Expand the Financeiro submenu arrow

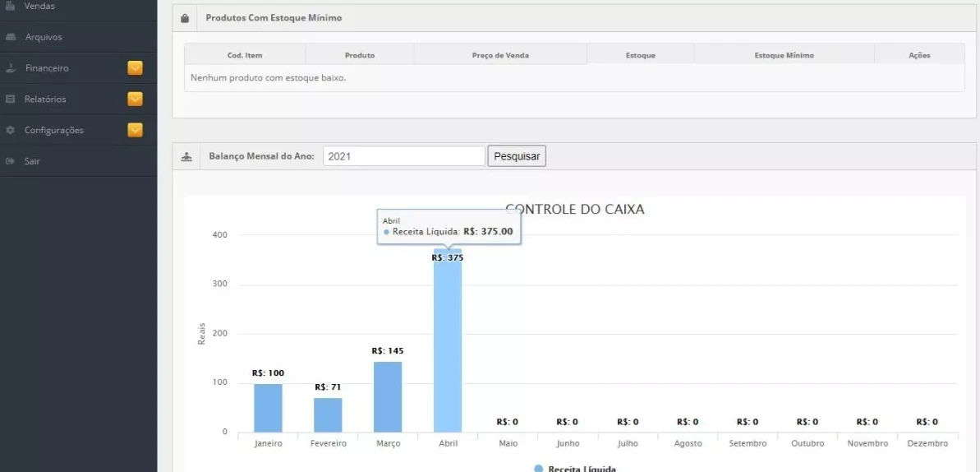pyautogui.click(x=136, y=68)
